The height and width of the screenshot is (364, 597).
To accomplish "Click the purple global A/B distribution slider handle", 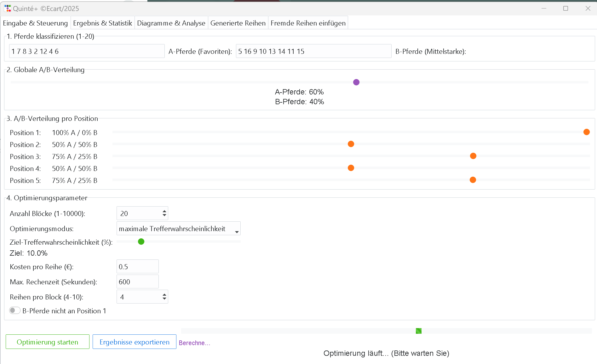I will point(356,82).
